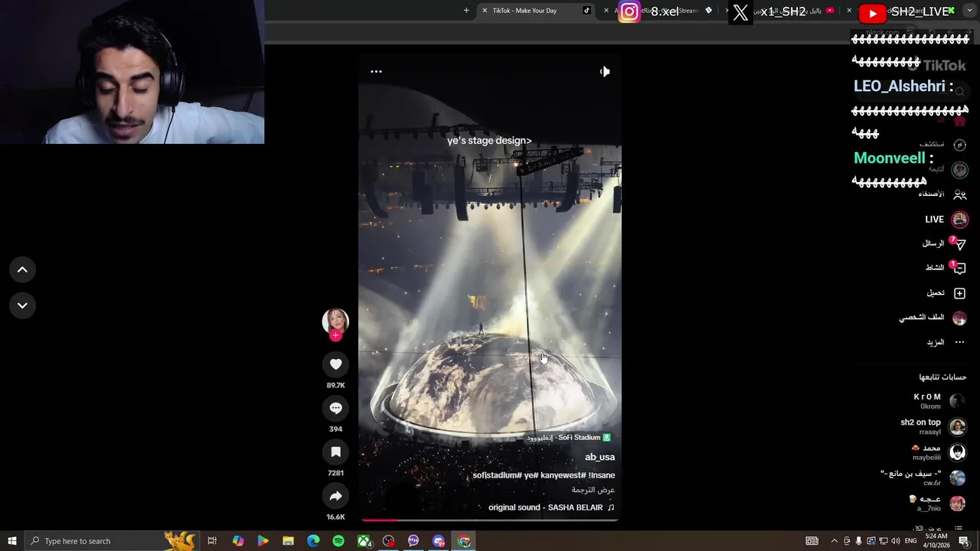Open the profile الملف الشخصي sidebar item
Image resolution: width=980 pixels, height=551 pixels.
933,318
